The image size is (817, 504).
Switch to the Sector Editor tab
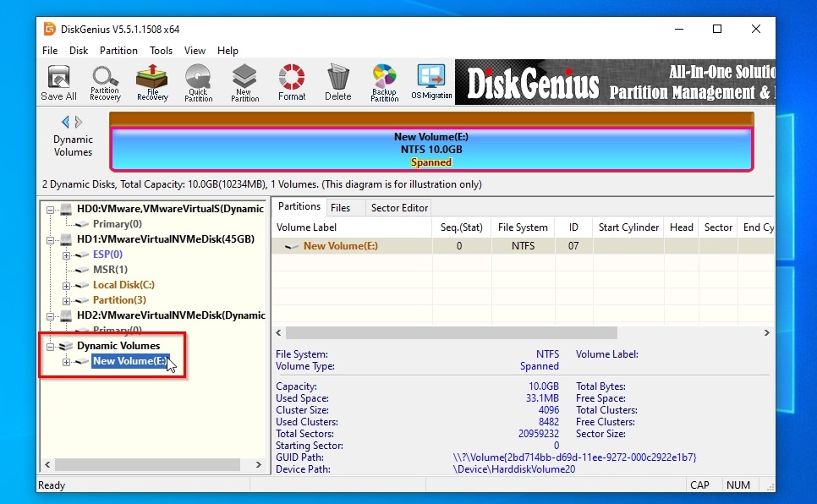coord(400,208)
